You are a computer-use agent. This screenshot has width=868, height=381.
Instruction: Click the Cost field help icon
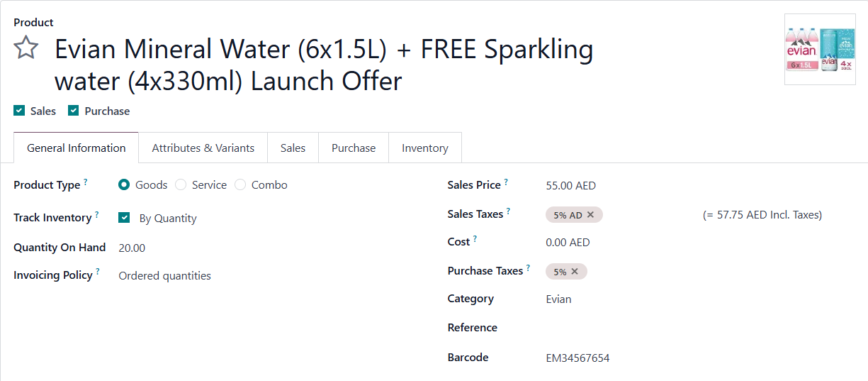(x=475, y=240)
